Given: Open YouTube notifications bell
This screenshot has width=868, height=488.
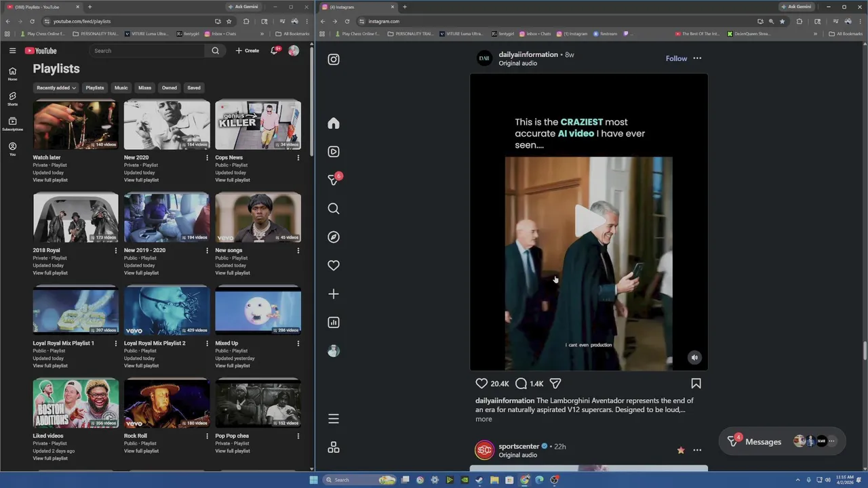Looking at the screenshot, I should [x=275, y=51].
